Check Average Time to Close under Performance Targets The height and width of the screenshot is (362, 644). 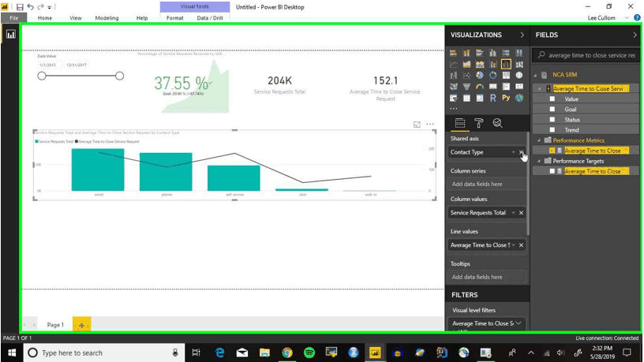[x=552, y=171]
